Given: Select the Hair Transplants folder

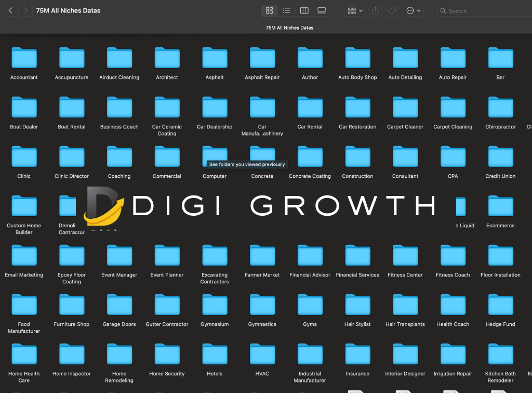Looking at the screenshot, I should tap(405, 305).
